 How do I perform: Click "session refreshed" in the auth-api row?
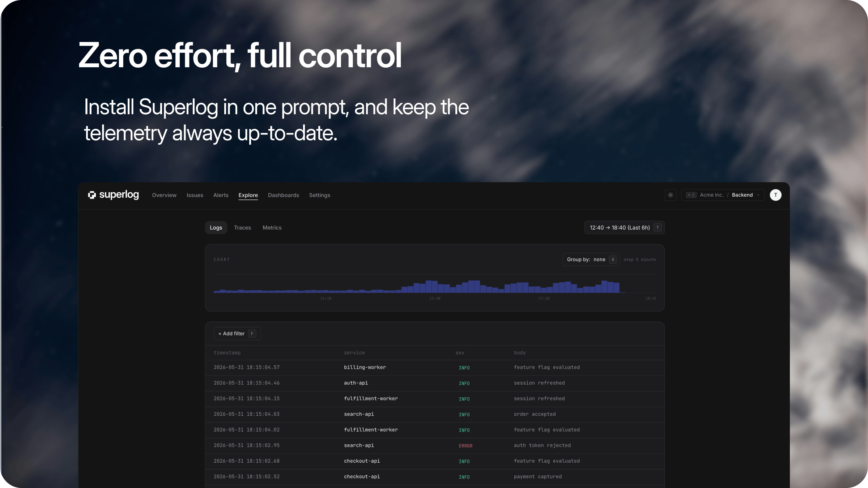539,383
